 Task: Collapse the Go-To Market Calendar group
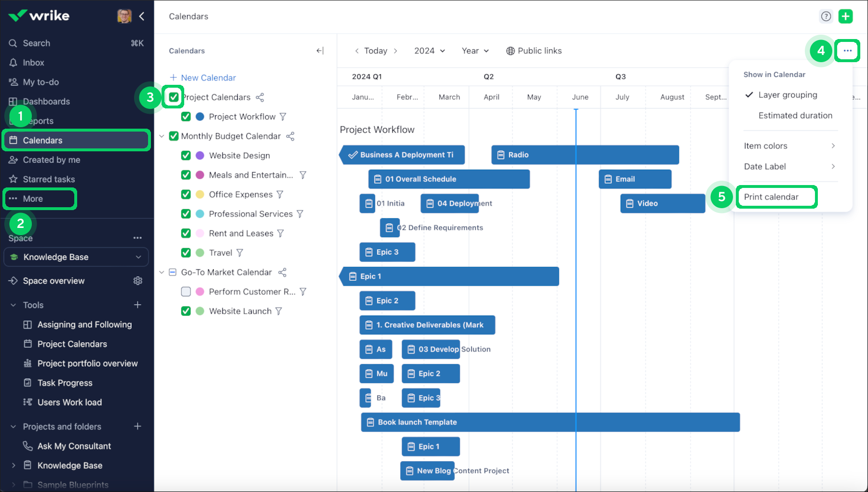click(162, 272)
